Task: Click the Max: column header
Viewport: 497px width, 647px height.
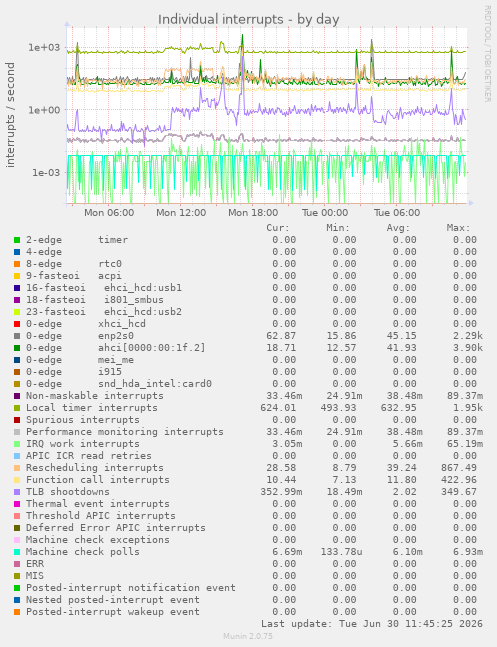Action: pyautogui.click(x=458, y=228)
